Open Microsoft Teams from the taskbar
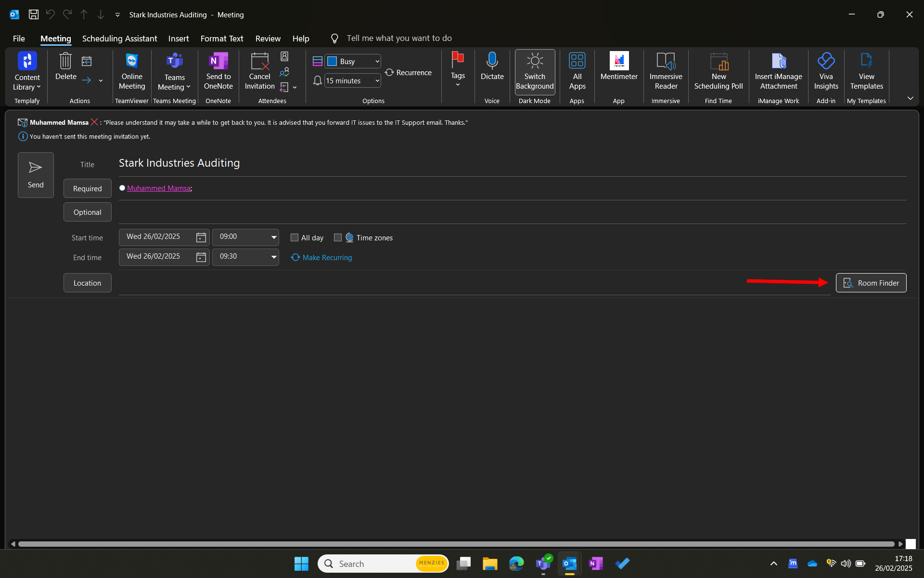 tap(543, 563)
